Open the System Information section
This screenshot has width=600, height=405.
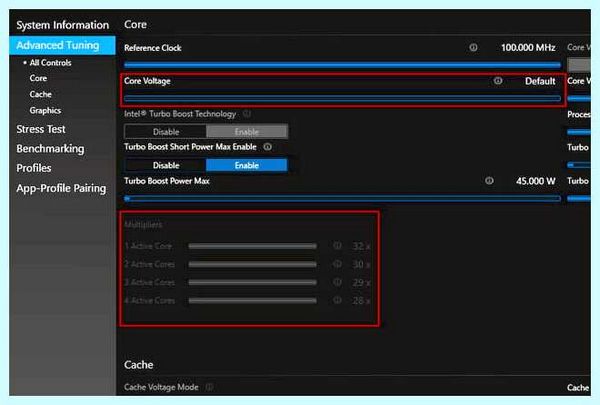pyautogui.click(x=62, y=25)
